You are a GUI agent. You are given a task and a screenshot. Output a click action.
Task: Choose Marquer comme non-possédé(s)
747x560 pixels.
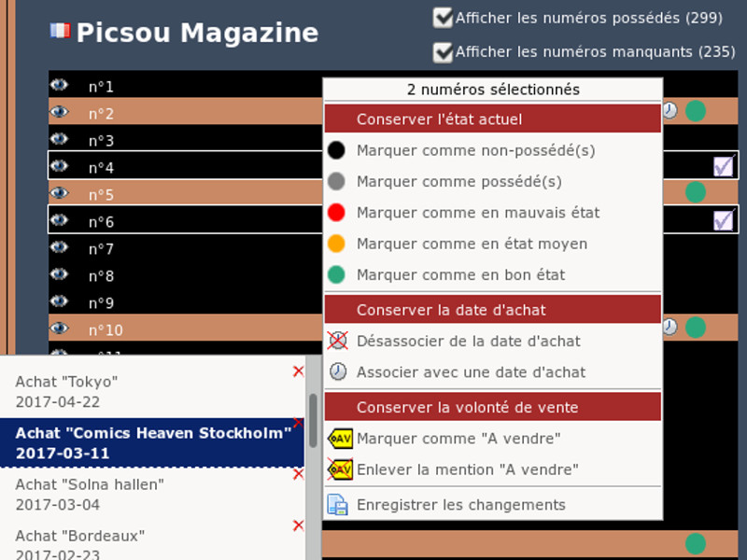coord(493,150)
